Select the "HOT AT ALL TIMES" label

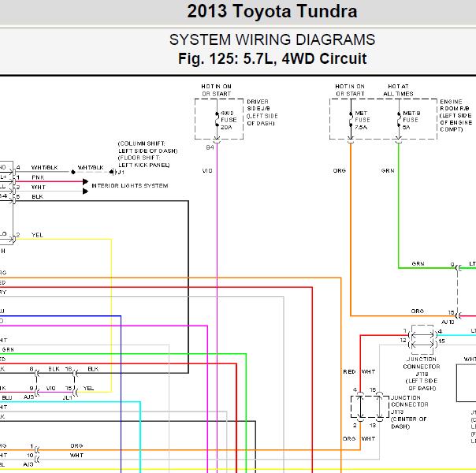(x=398, y=90)
